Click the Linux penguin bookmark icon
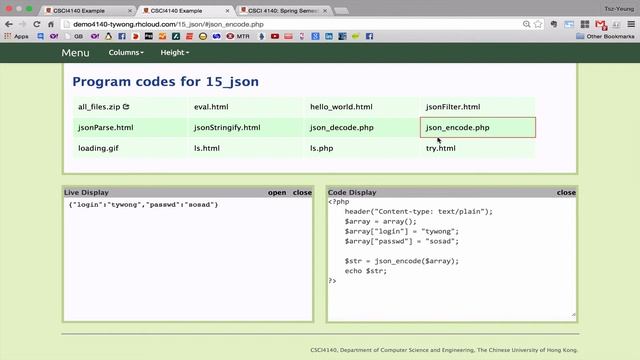The width and height of the screenshot is (640, 360). (x=108, y=36)
